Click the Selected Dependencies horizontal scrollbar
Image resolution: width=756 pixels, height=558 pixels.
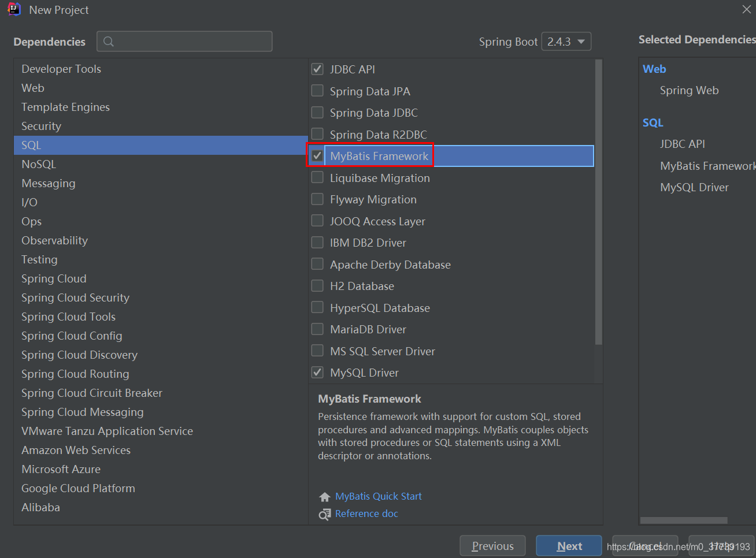click(684, 520)
